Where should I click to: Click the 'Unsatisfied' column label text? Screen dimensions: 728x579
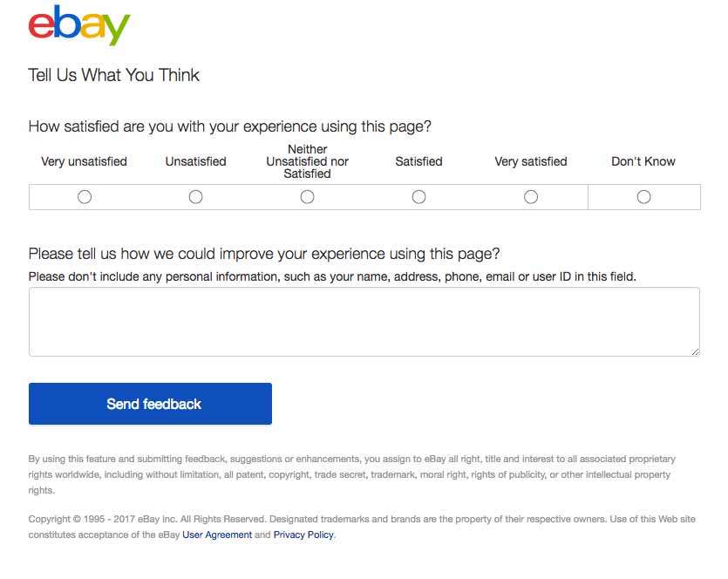coord(196,161)
